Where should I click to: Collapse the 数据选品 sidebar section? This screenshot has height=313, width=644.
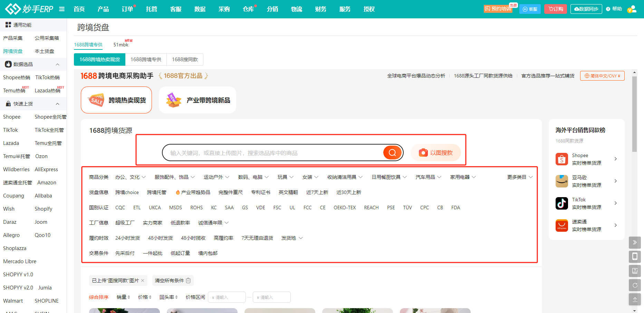57,64
